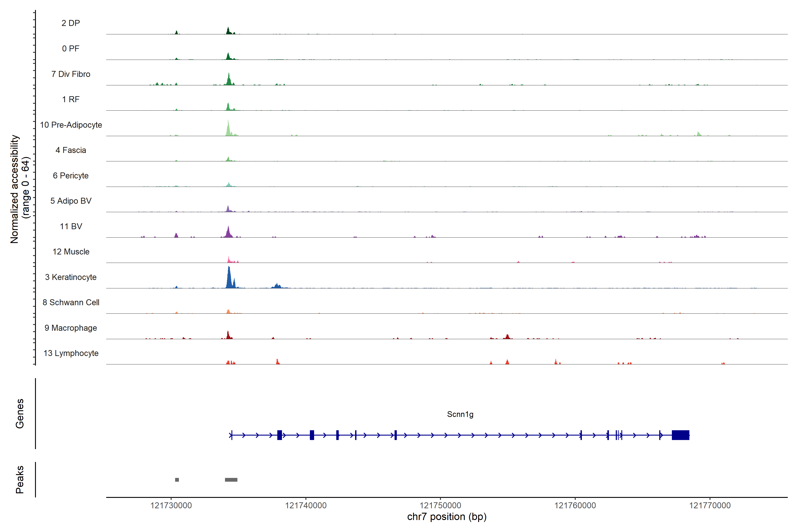Click the 121770000 axis tick label
Image resolution: width=798 pixels, height=532 pixels.
coord(710,506)
